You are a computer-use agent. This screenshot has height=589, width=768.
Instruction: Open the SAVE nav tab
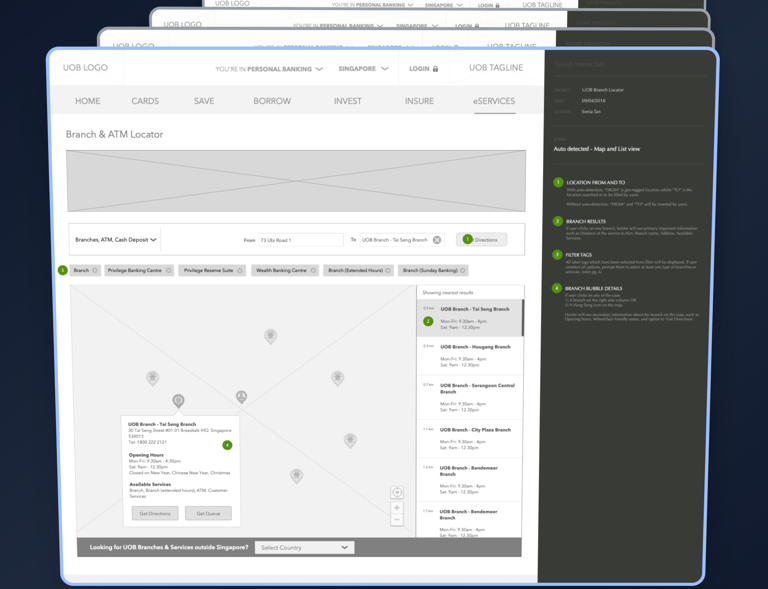204,101
